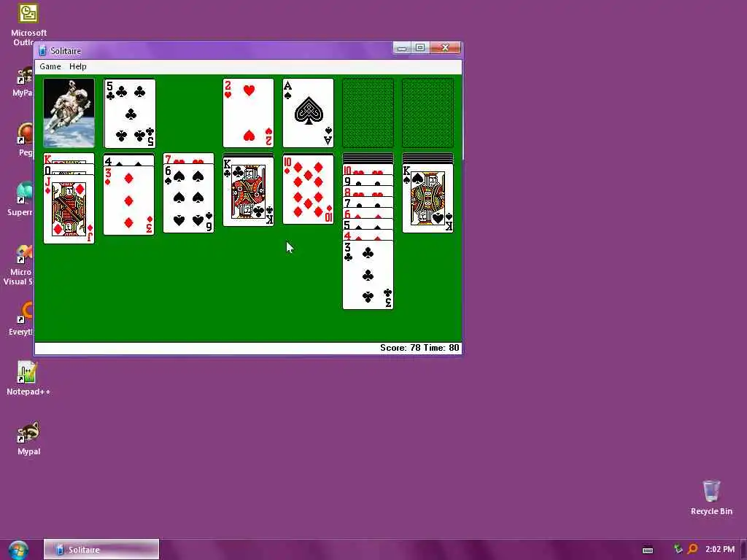This screenshot has width=747, height=560.
Task: Maximize the Solitaire window
Action: coord(420,47)
